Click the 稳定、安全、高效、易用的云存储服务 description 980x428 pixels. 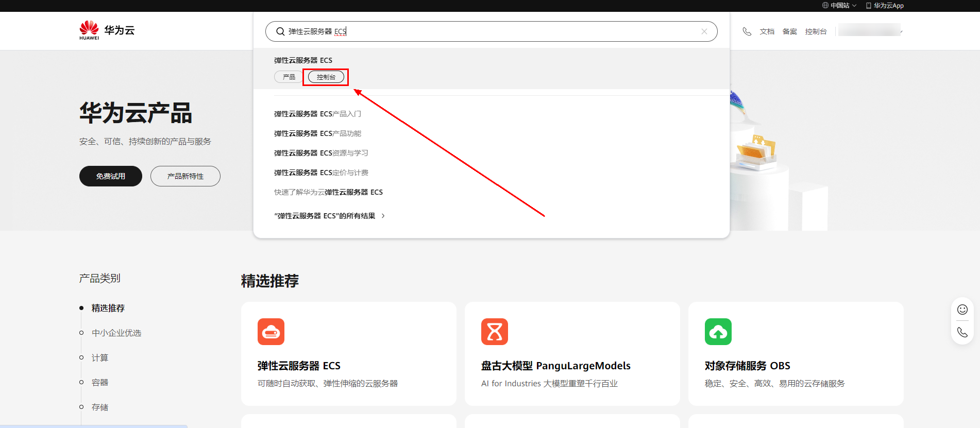coord(775,383)
